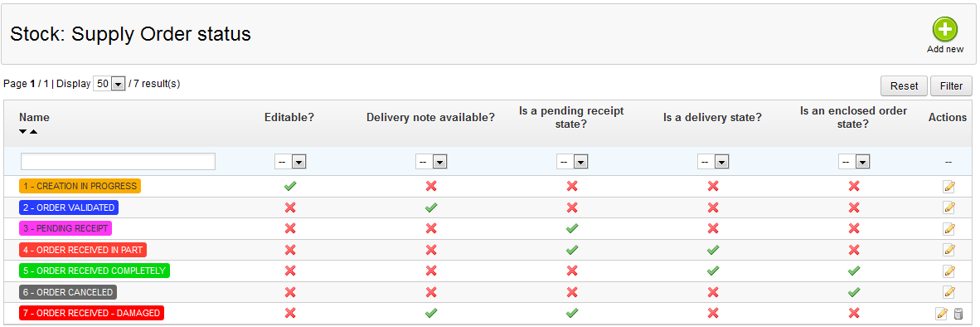Open the enclosed order state filter dropdown
Image resolution: width=980 pixels, height=327 pixels.
point(854,162)
